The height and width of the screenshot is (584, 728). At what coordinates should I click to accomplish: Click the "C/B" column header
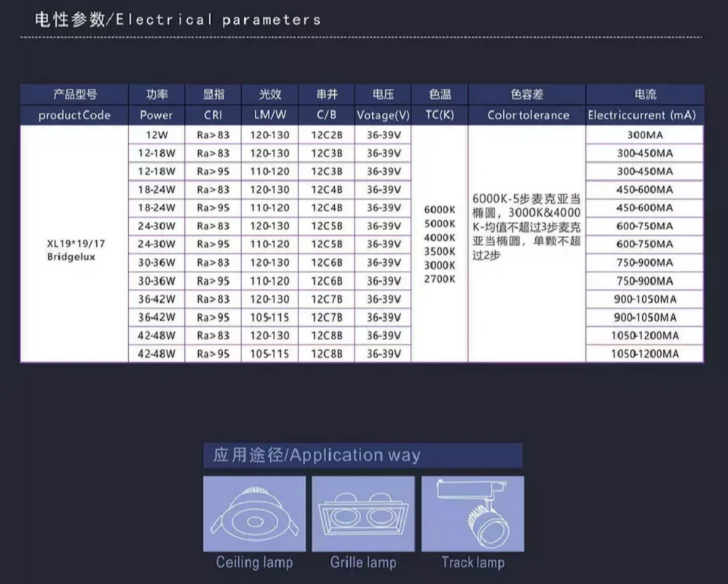(x=326, y=114)
